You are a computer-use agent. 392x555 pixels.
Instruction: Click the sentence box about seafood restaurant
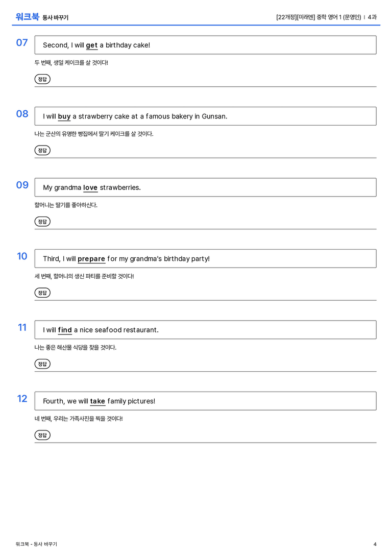205,329
